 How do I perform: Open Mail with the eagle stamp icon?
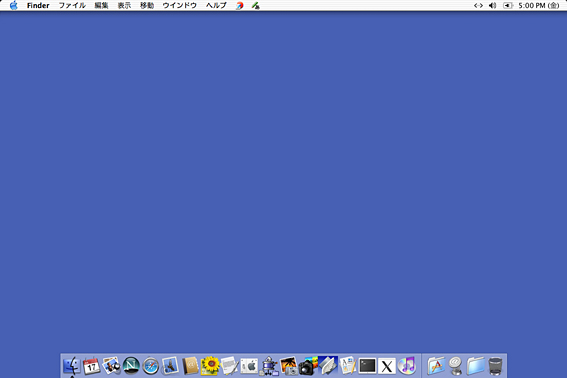[x=170, y=366]
